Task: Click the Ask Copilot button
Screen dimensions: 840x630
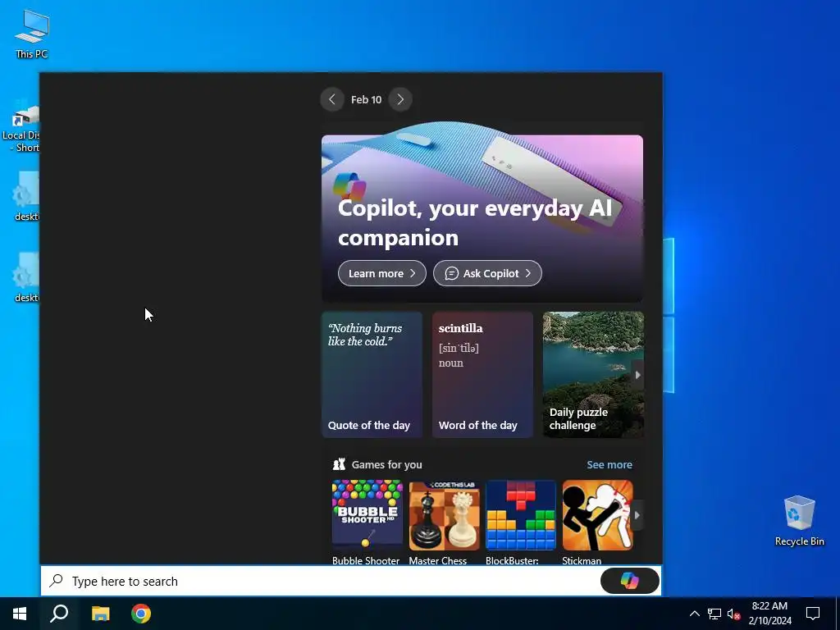Action: (x=487, y=273)
